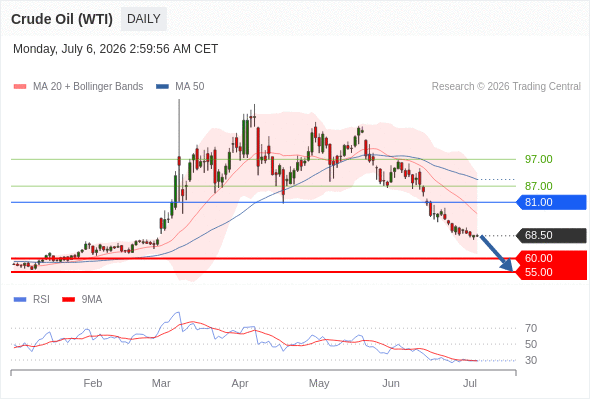Click the 87.00 green resistance label
Screen dimensions: 590x400
538,186
